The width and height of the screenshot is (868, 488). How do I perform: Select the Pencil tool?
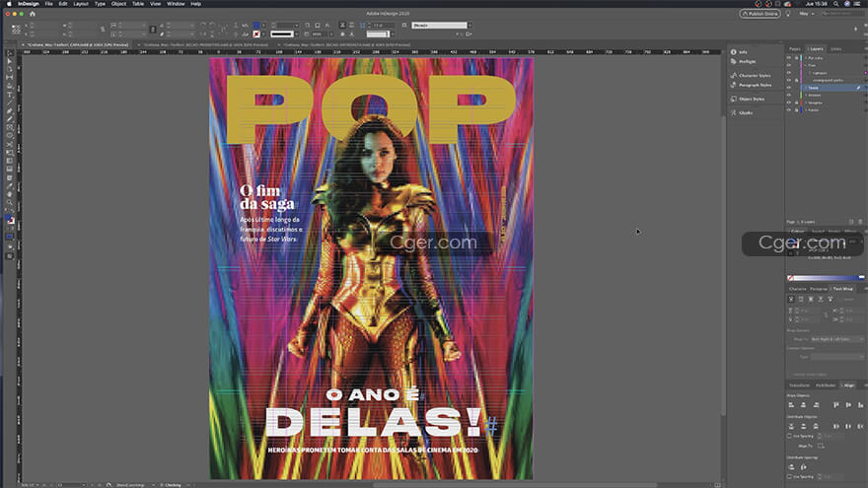tap(10, 119)
